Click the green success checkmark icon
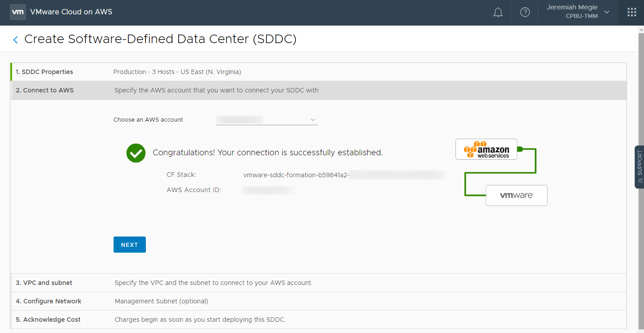The width and height of the screenshot is (644, 333). click(136, 153)
